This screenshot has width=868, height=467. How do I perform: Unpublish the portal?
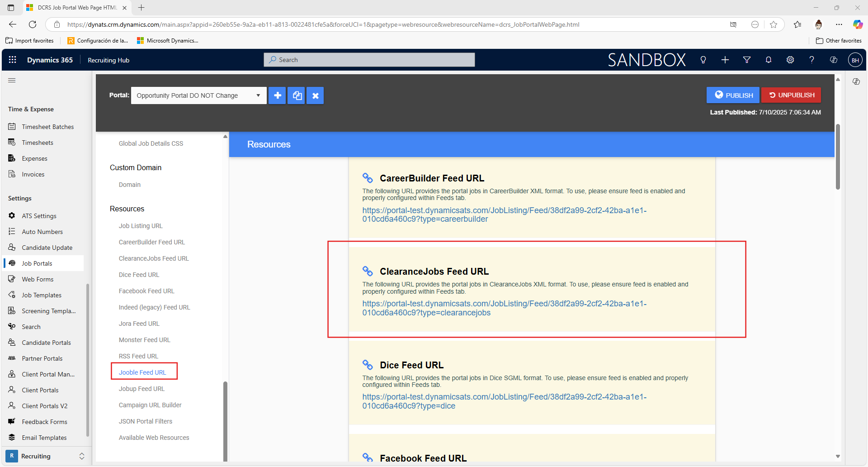(x=791, y=95)
